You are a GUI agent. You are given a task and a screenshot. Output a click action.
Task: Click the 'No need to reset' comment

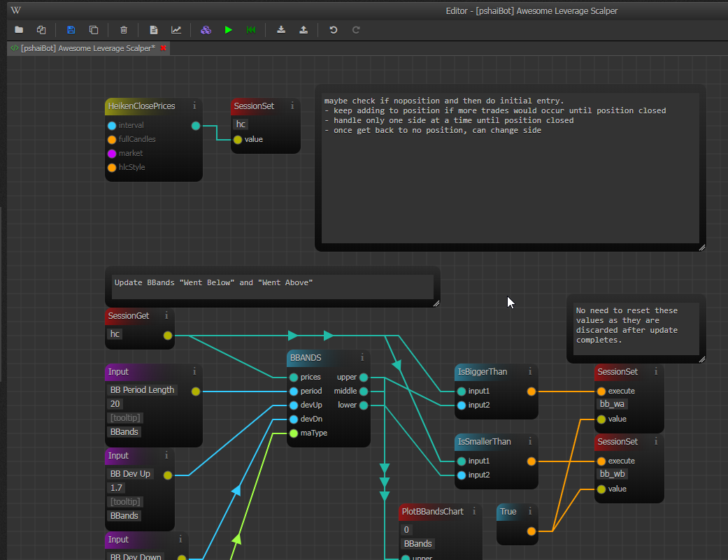(636, 329)
